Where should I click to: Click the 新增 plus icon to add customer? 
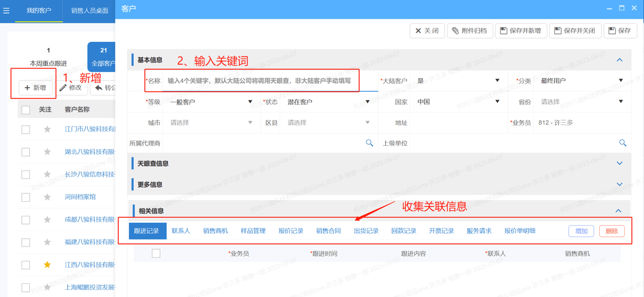pyautogui.click(x=28, y=88)
